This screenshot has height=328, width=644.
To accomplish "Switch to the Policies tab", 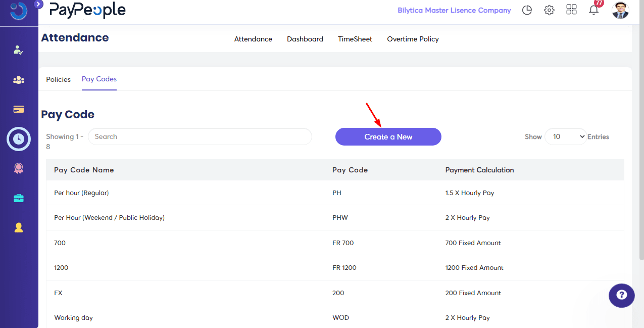I will coord(58,79).
